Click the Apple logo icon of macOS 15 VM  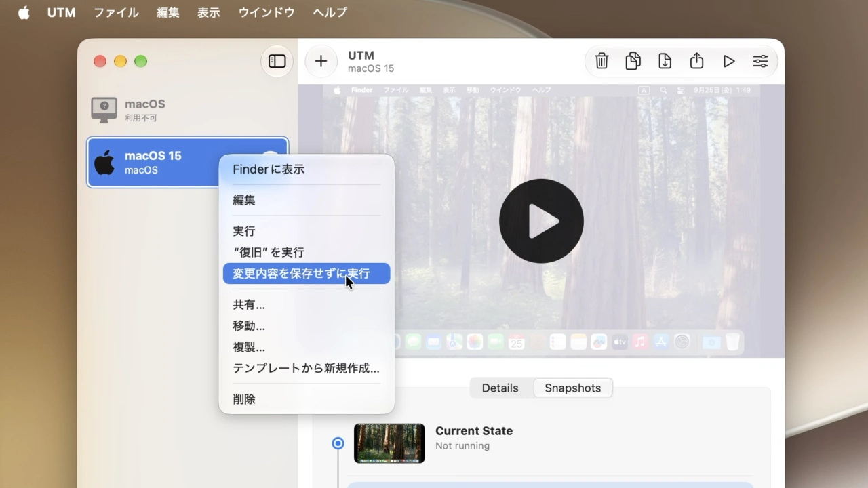[x=104, y=163]
